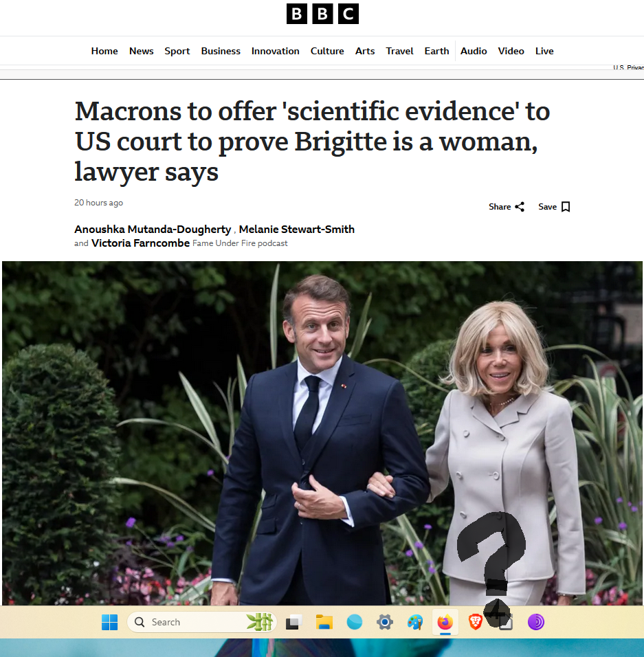The width and height of the screenshot is (644, 657).
Task: Open the Sport section
Action: click(x=177, y=51)
